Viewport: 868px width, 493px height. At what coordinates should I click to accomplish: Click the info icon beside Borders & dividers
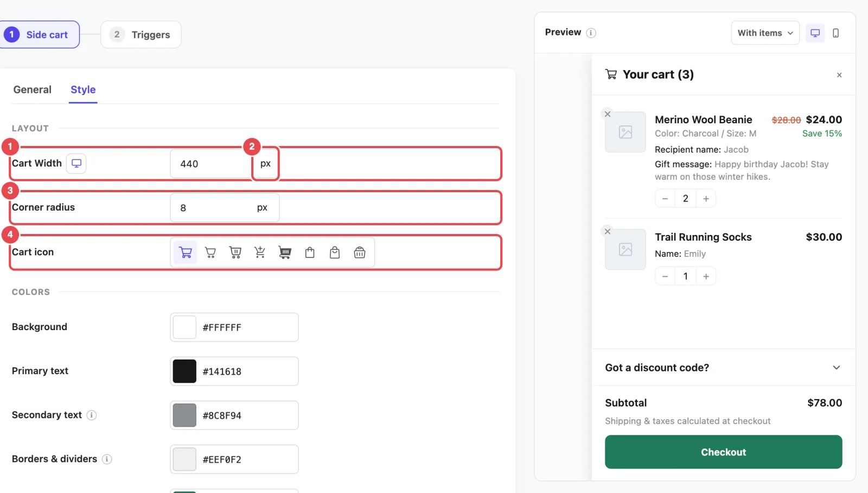pos(107,459)
